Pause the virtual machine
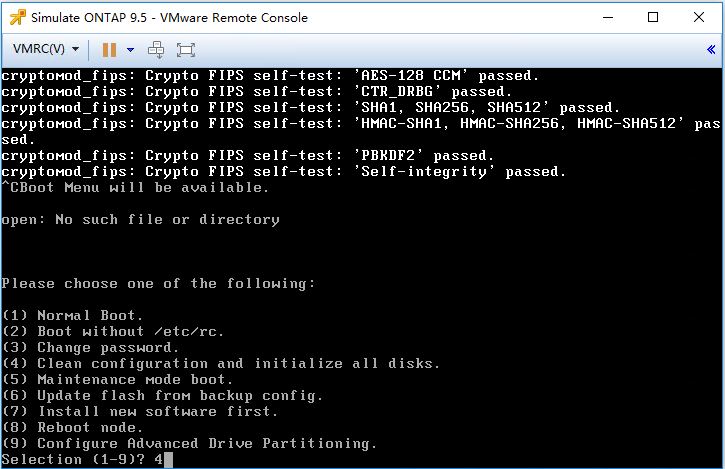This screenshot has width=725, height=469. (109, 49)
